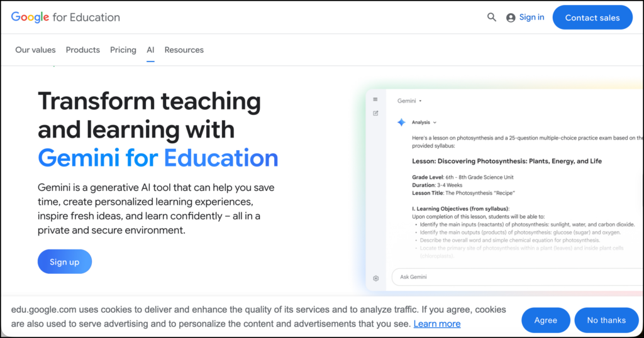Click the Google for Education logo
The image size is (644, 338).
(65, 17)
